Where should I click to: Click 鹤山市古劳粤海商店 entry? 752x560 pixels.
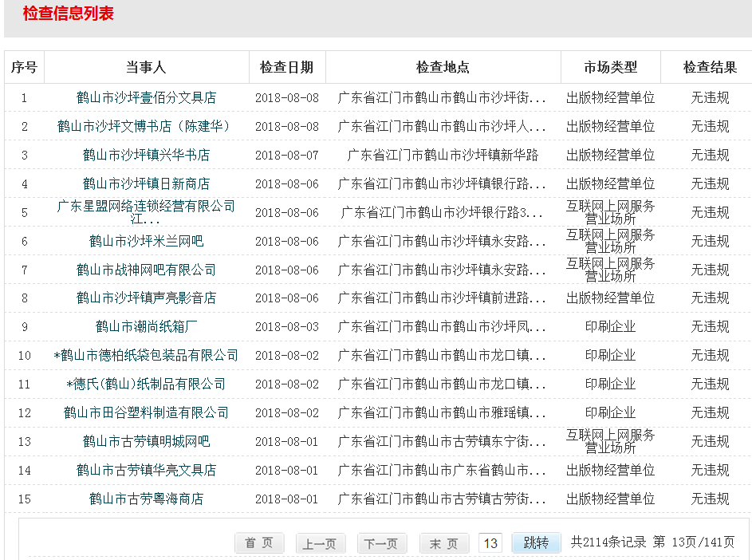click(146, 499)
